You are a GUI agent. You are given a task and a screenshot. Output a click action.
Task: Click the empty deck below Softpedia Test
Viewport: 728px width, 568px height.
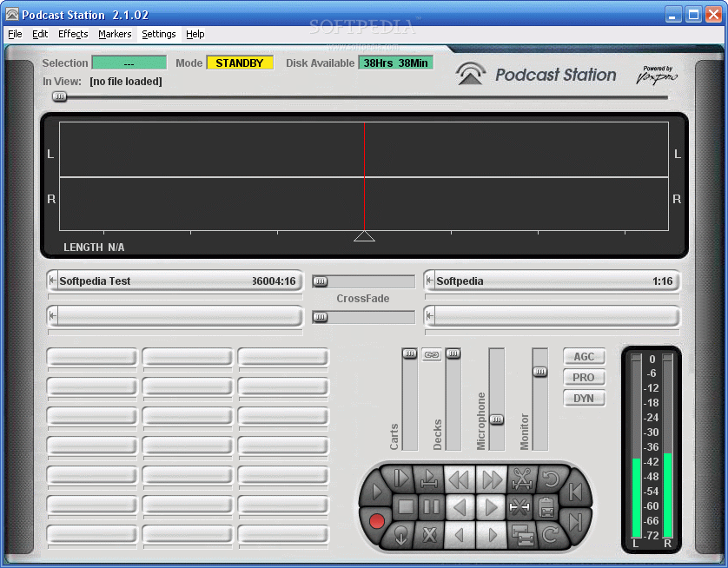(x=175, y=316)
